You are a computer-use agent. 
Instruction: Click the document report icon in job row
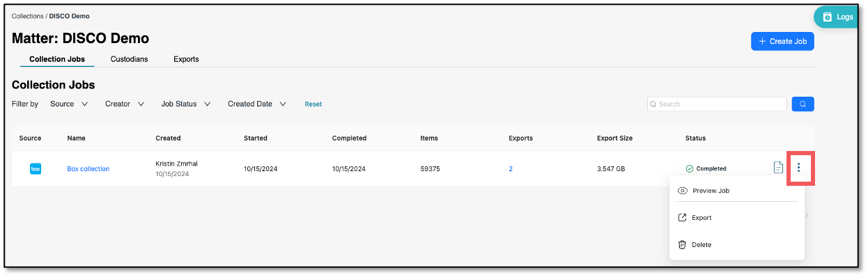tap(778, 168)
